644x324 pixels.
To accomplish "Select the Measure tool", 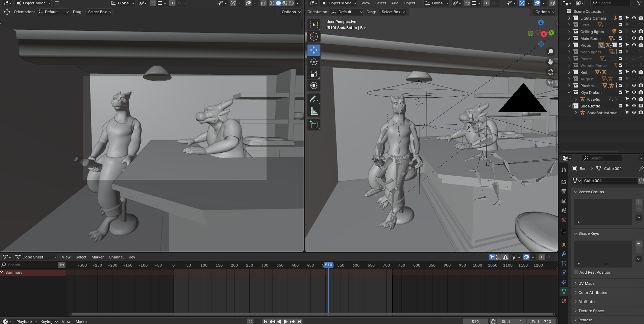I will point(314,111).
